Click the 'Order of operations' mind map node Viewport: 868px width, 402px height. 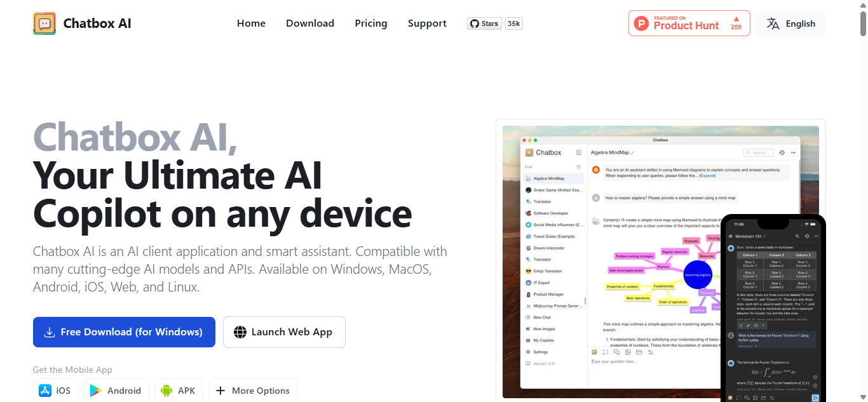coord(674,302)
